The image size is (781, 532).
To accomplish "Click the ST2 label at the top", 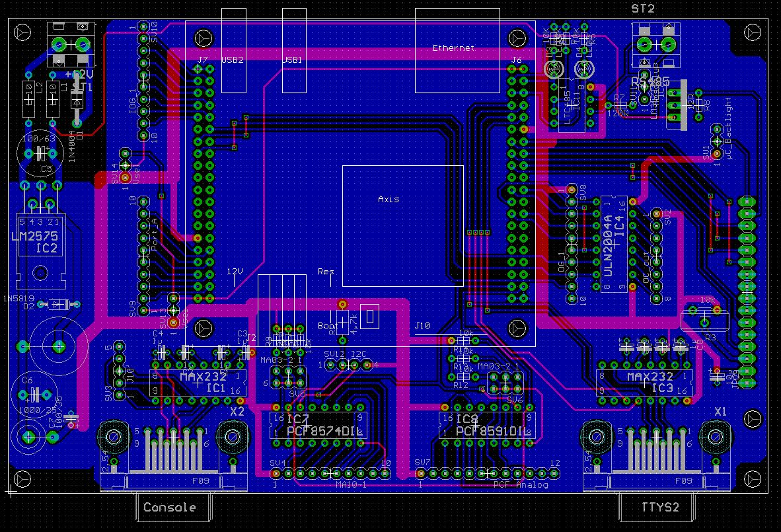I will [643, 9].
